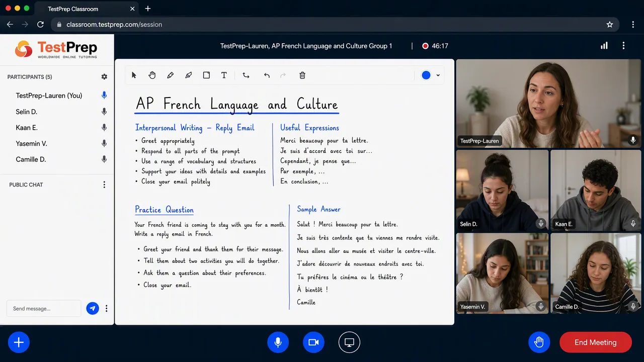Select the pointer arrow tool in whiteboard toolbar
This screenshot has height=362, width=644.
(x=134, y=75)
